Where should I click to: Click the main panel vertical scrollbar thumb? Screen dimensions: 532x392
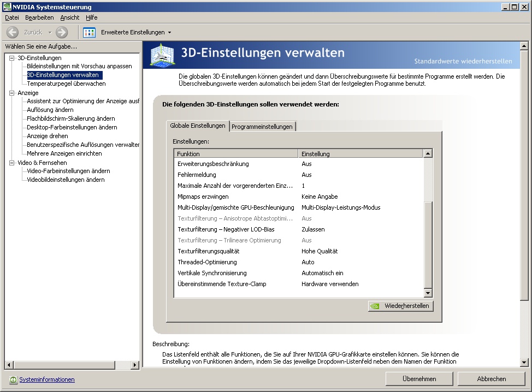point(524,175)
